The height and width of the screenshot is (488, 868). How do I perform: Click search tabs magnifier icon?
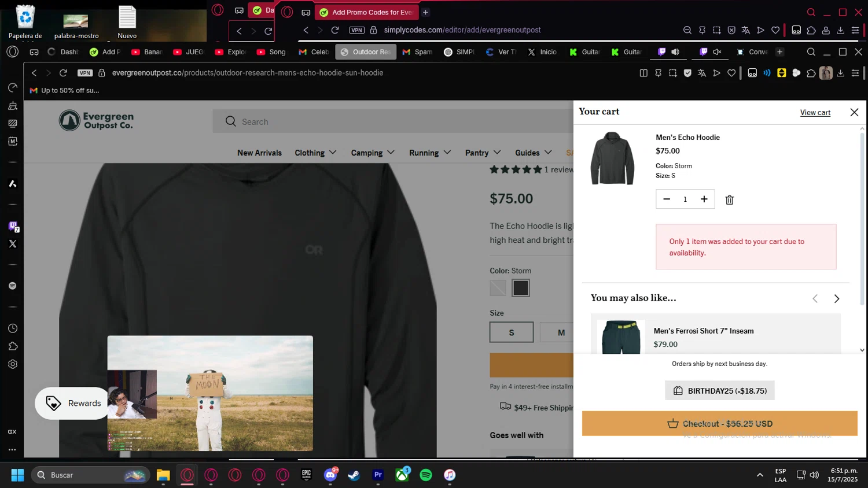pos(811,52)
